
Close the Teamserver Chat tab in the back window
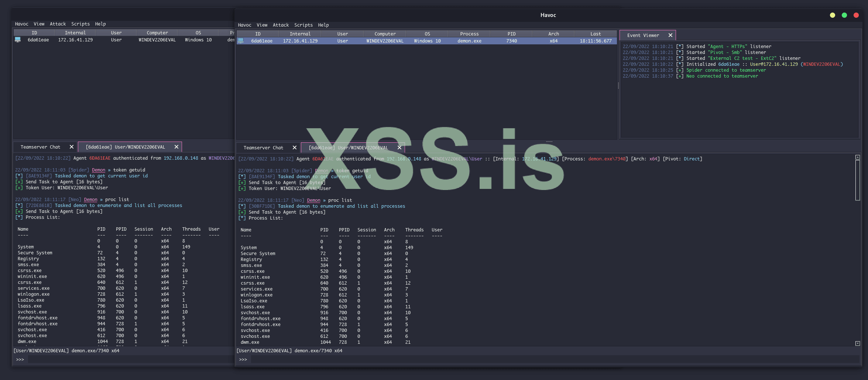coord(72,147)
